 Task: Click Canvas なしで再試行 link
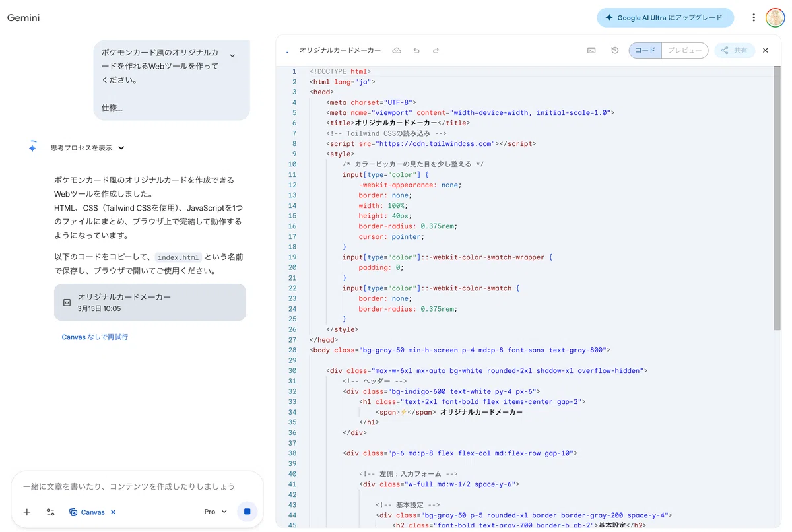click(95, 337)
